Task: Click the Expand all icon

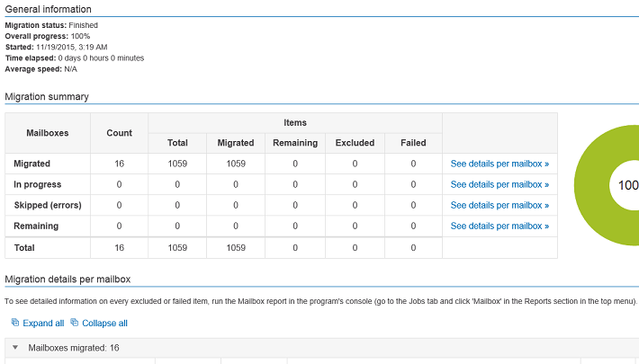Action: [15, 323]
